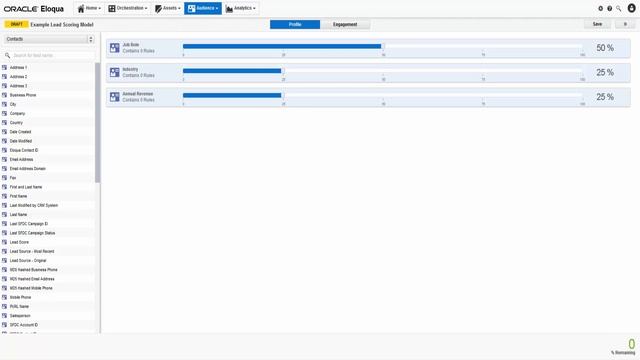Select First and Last Name field

48,187
